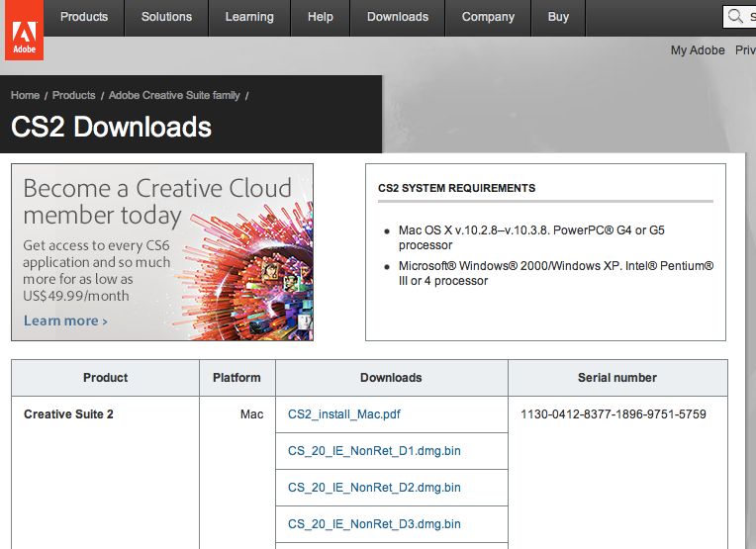Viewport: 756px width, 549px height.
Task: Open Adobe Creative Suite family breadcrumb
Action: pyautogui.click(x=174, y=95)
